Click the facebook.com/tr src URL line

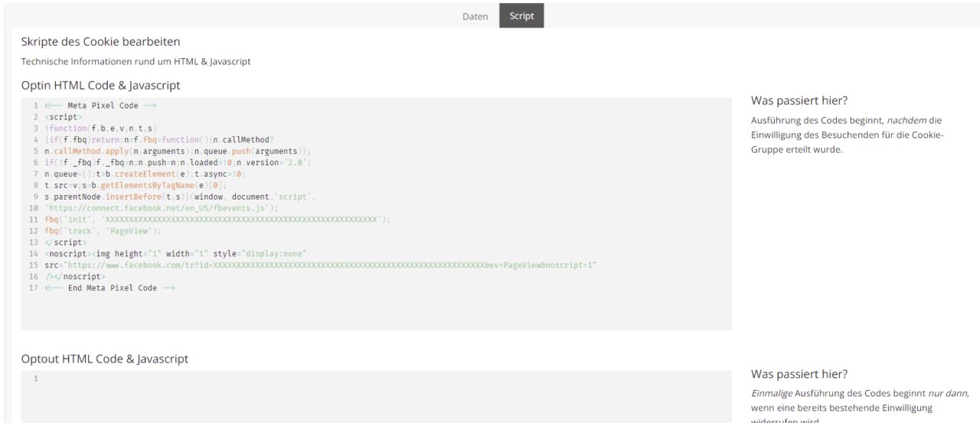click(x=321, y=265)
